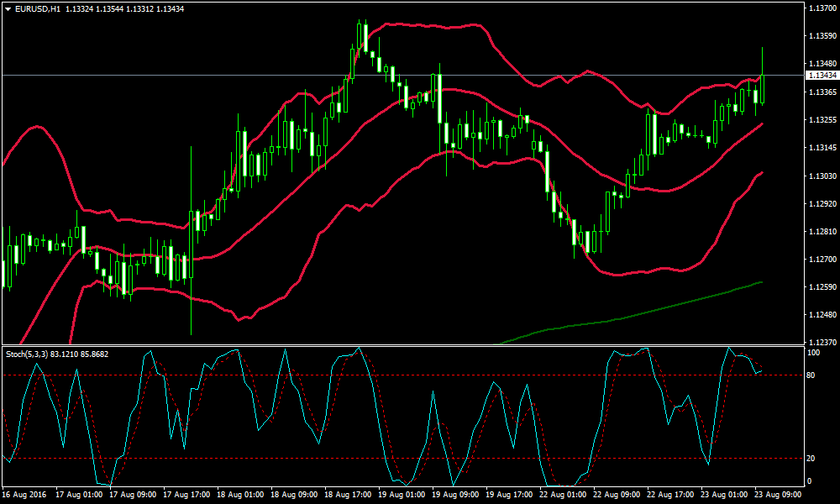Image resolution: width=840 pixels, height=504 pixels.
Task: Click the current price label 1.13434
Action: pyautogui.click(x=822, y=76)
